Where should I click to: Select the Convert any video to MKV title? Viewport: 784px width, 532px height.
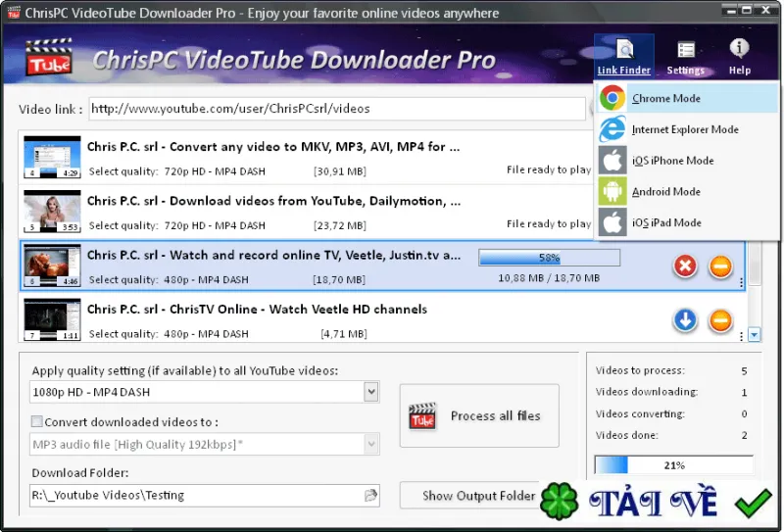coord(273,147)
